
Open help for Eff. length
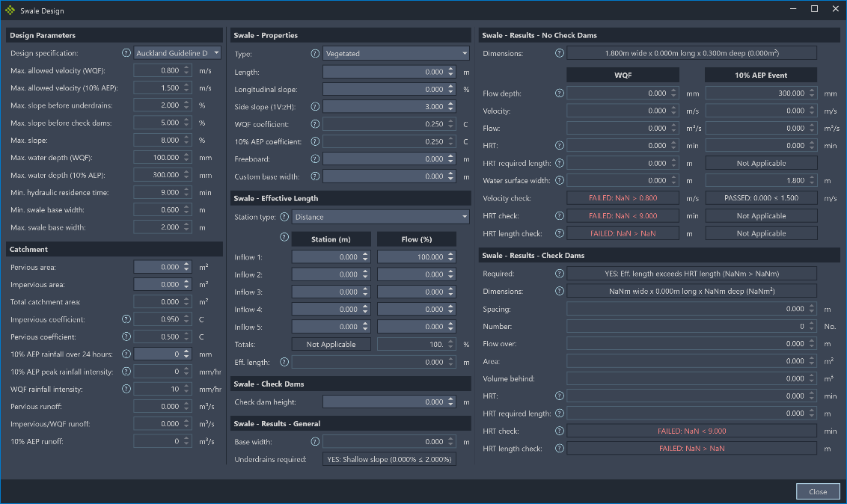[284, 361]
